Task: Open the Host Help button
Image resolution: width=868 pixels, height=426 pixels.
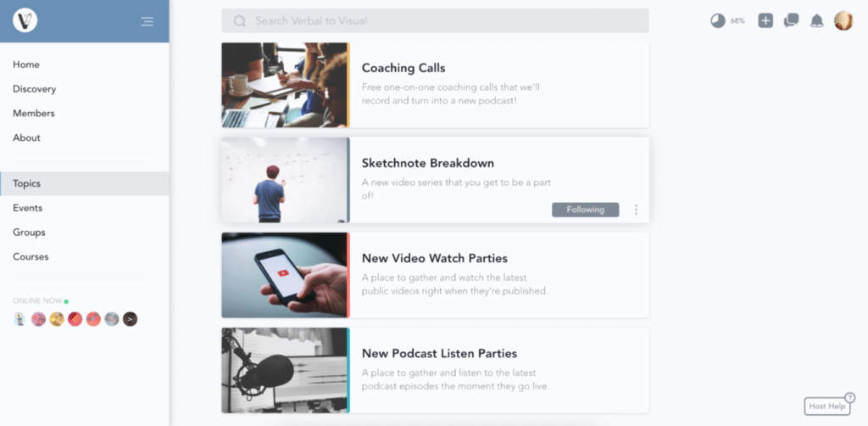Action: tap(827, 406)
